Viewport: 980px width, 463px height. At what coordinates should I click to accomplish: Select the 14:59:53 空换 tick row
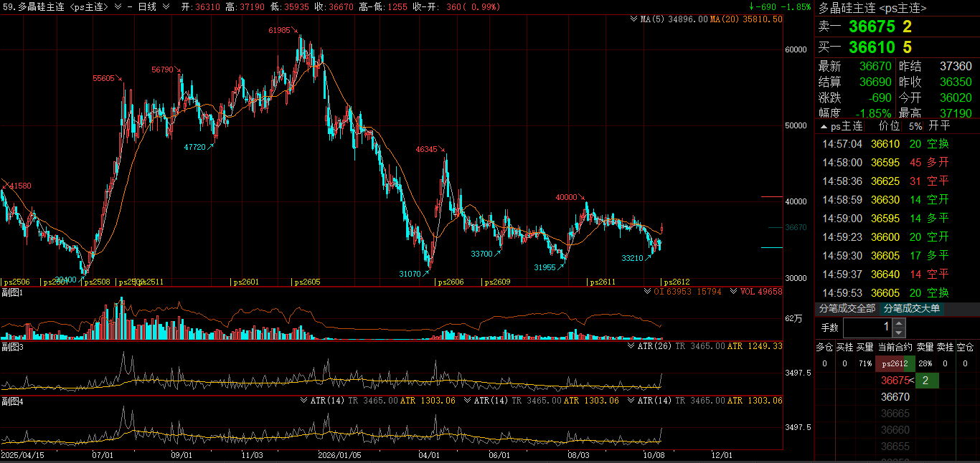[x=897, y=292]
